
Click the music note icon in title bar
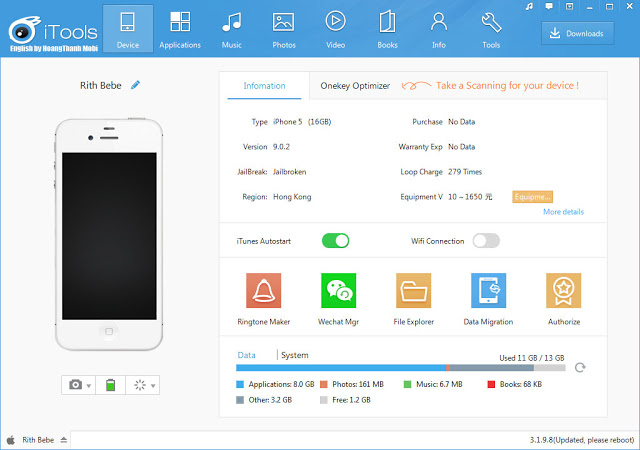[x=529, y=7]
